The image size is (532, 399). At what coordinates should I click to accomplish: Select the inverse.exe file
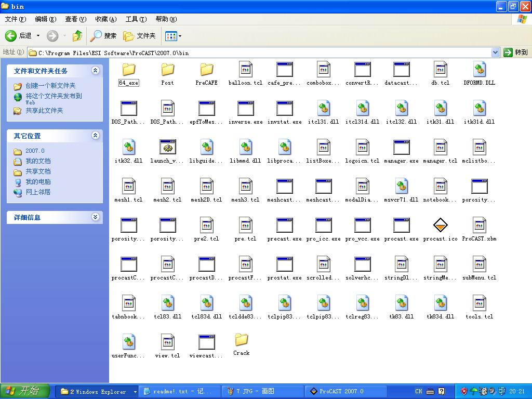(x=245, y=113)
